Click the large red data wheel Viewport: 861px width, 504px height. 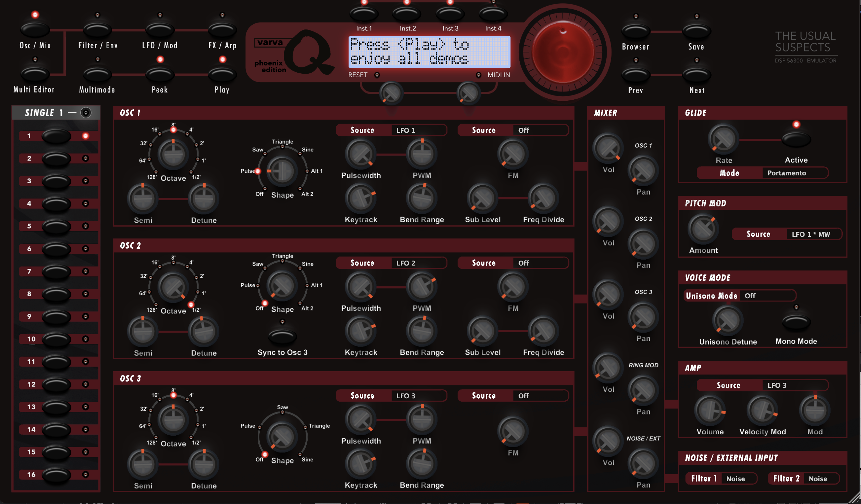pos(563,52)
